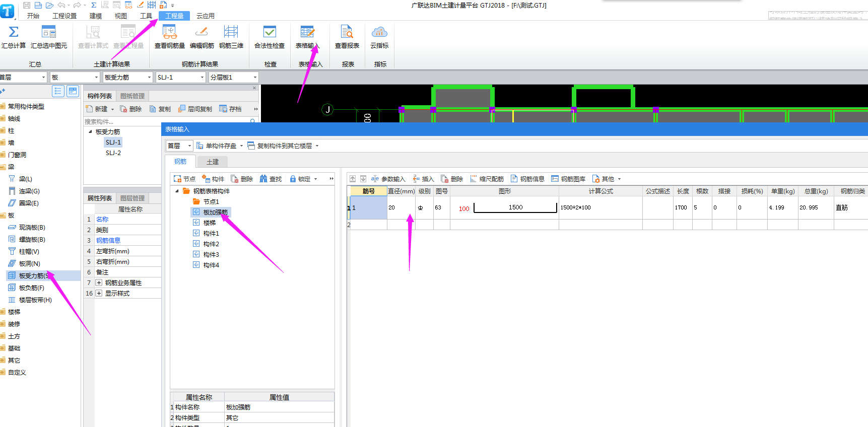Click 删除 in component list toolbar
The height and width of the screenshot is (427, 868).
(x=131, y=109)
